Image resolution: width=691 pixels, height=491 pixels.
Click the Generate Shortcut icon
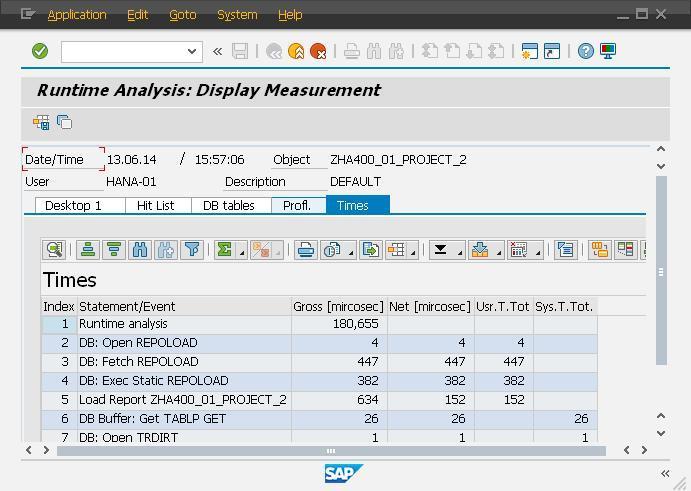click(x=552, y=52)
